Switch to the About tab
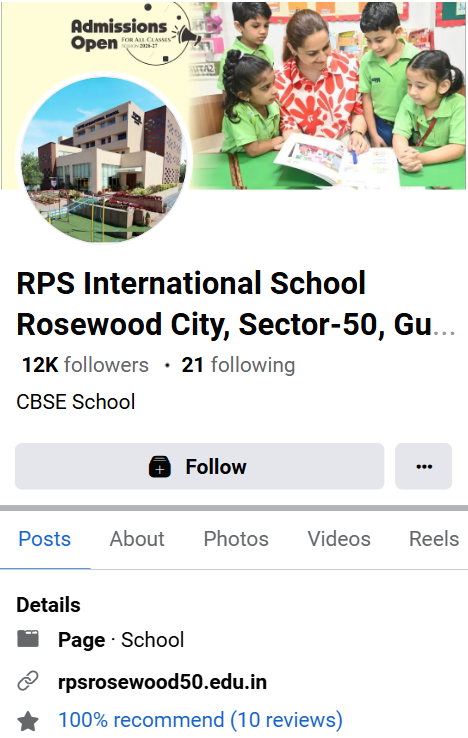Image resolution: width=468 pixels, height=738 pixels. 137,539
